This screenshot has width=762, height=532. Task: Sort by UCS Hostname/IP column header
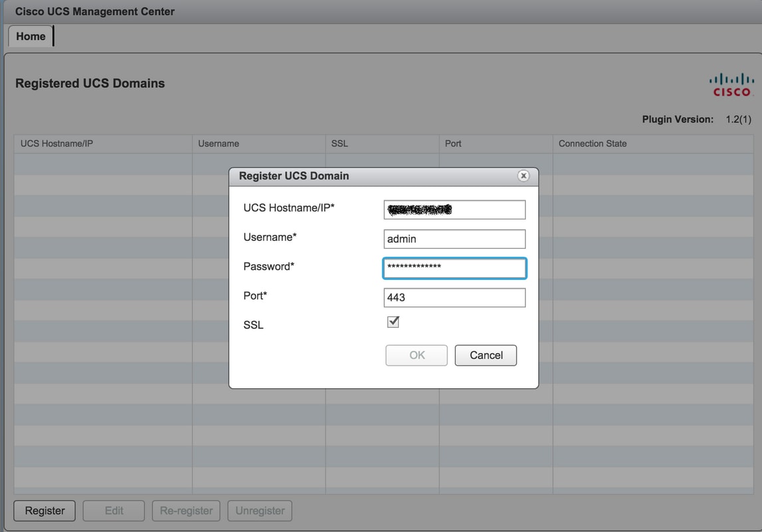coord(103,144)
